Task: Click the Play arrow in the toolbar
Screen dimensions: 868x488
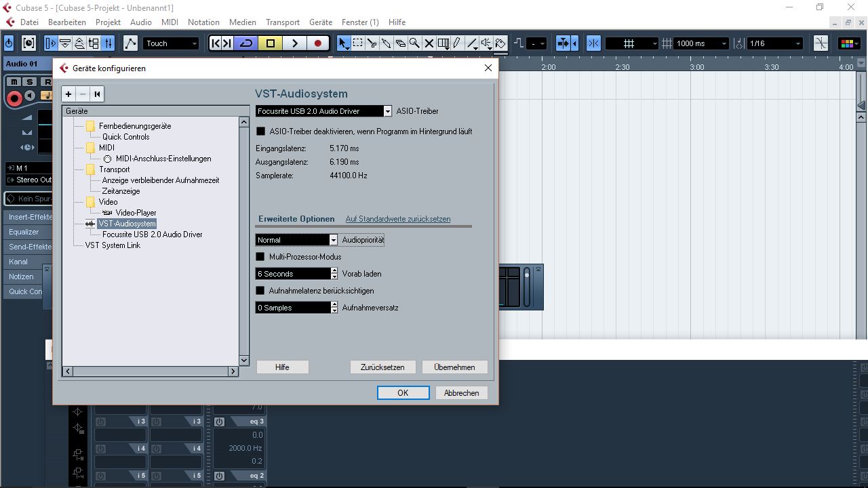Action: (x=294, y=43)
